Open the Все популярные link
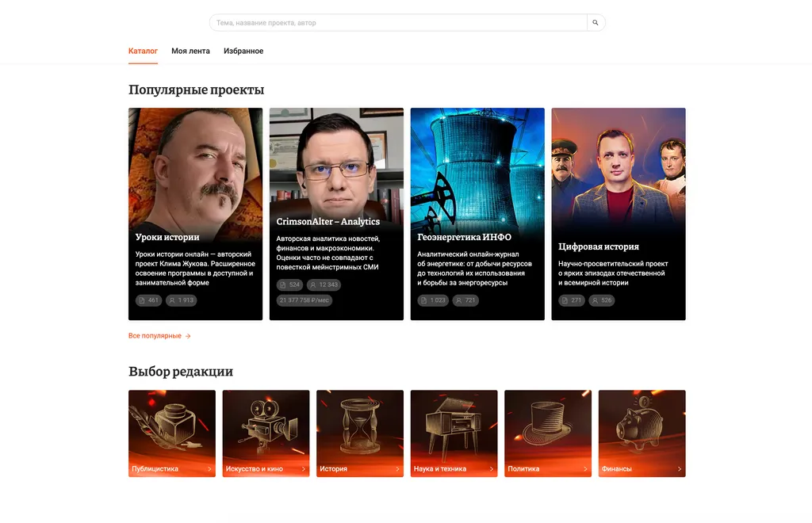The image size is (812, 523). click(159, 336)
